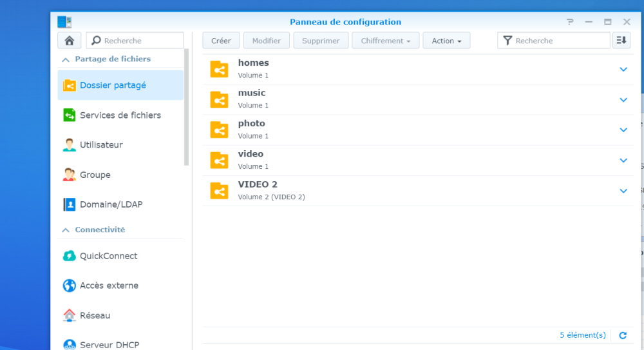This screenshot has height=350, width=644.
Task: Click the sort order icon button
Action: tap(621, 41)
